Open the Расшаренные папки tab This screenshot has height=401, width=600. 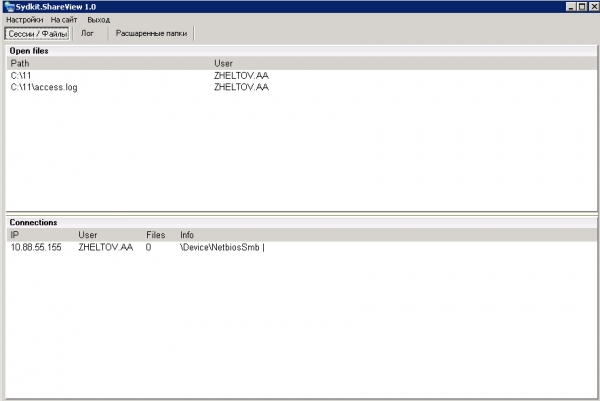(x=152, y=34)
